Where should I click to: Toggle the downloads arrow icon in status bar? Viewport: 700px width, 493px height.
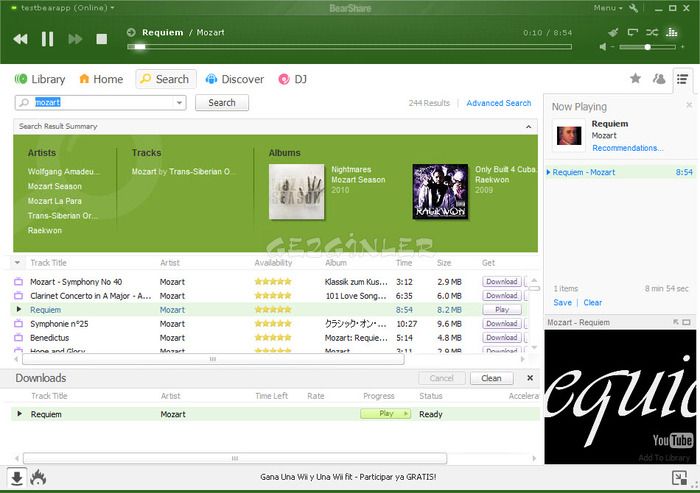pos(17,478)
